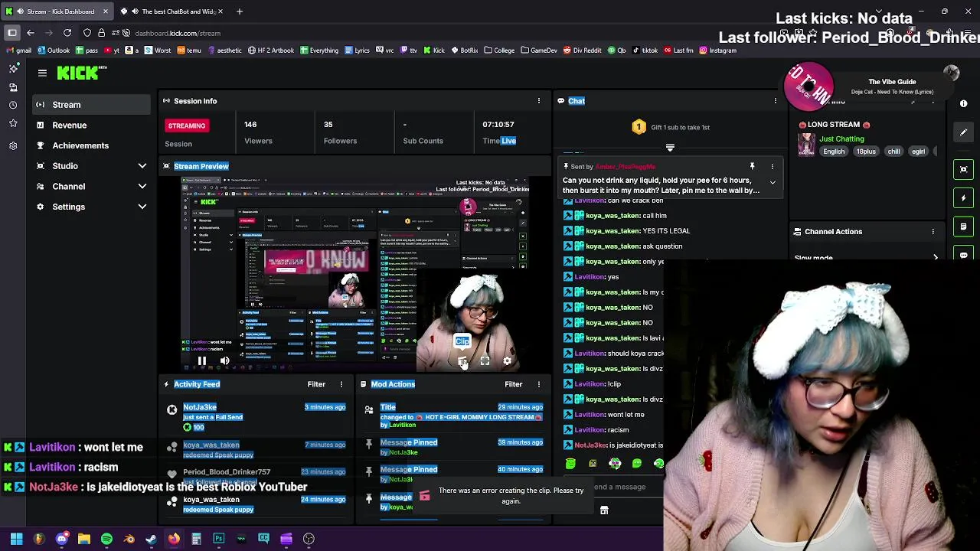The height and width of the screenshot is (551, 980).
Task: Open the shop icon below the chat input
Action: [604, 510]
